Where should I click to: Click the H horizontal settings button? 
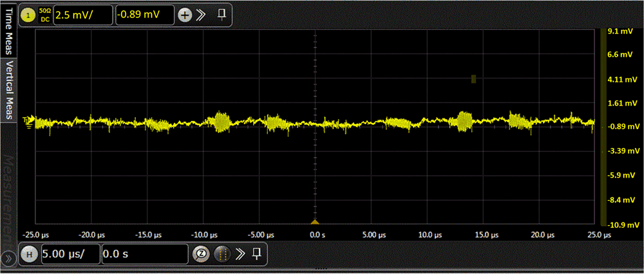(28, 253)
